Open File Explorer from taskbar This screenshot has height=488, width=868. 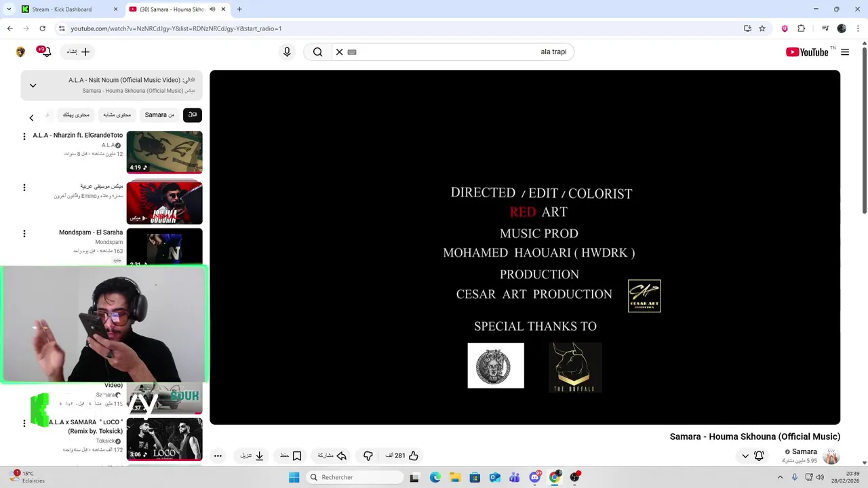pyautogui.click(x=455, y=477)
